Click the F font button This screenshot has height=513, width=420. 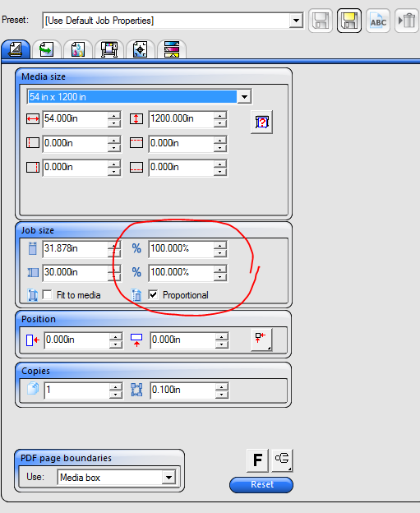click(x=257, y=460)
